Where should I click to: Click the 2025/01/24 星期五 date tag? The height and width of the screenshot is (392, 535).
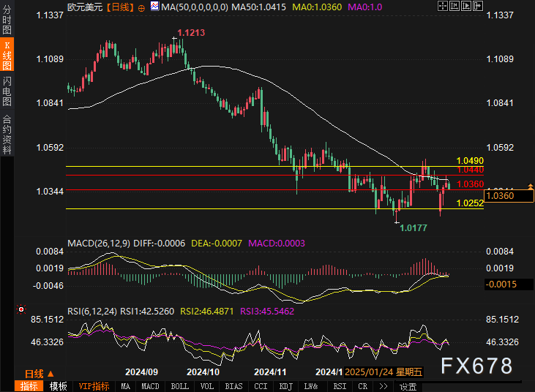click(384, 372)
